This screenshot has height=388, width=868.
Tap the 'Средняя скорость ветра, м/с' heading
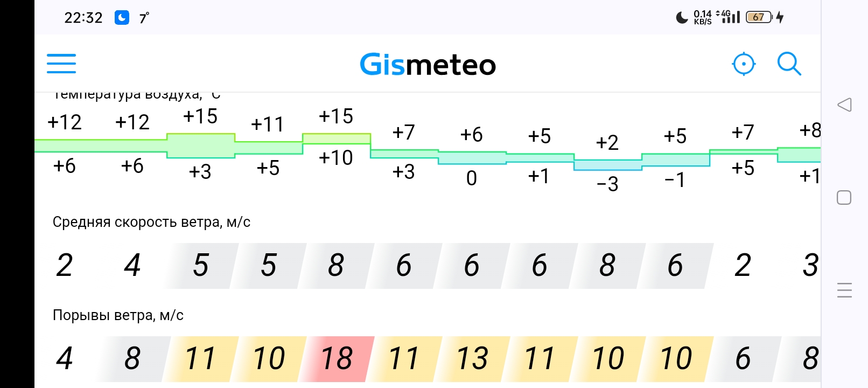pos(151,222)
